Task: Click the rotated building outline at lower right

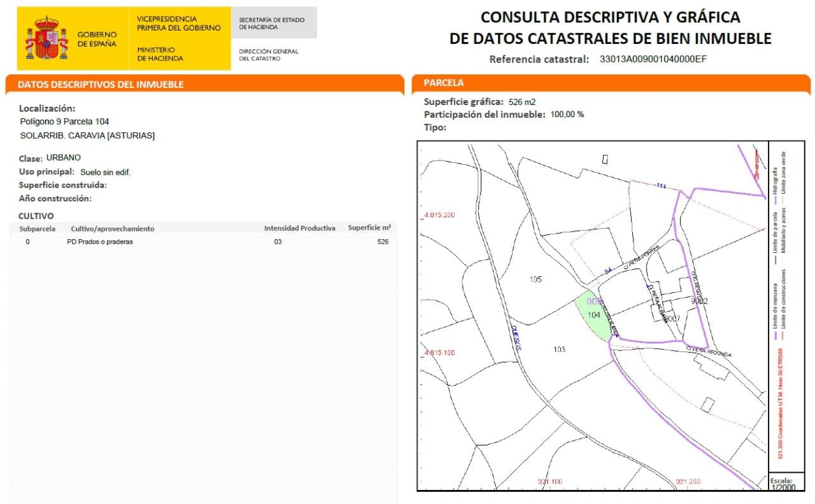Action: click(x=707, y=405)
